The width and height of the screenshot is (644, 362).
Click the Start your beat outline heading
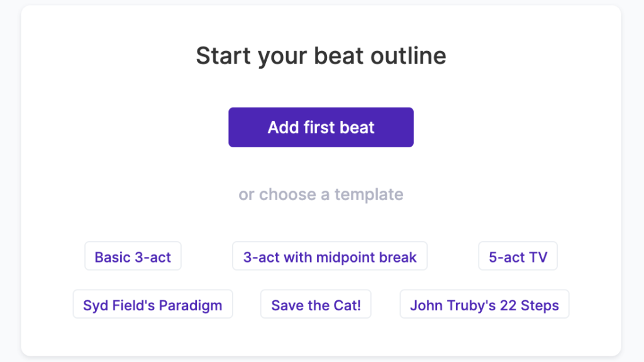[x=321, y=56]
